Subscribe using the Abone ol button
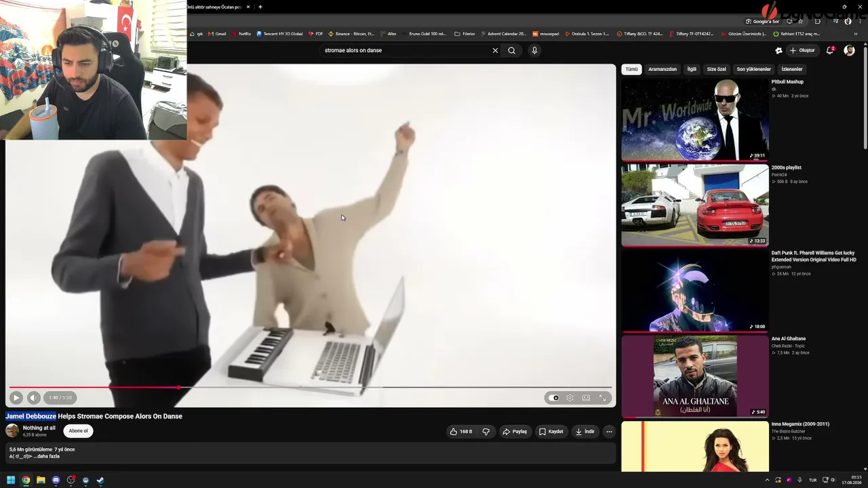 pos(78,431)
